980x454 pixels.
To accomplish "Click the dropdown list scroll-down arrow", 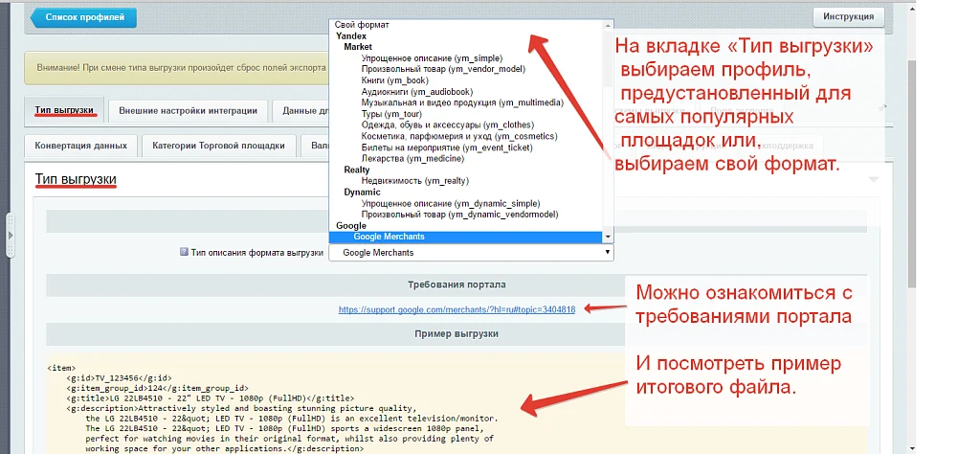I will point(608,237).
